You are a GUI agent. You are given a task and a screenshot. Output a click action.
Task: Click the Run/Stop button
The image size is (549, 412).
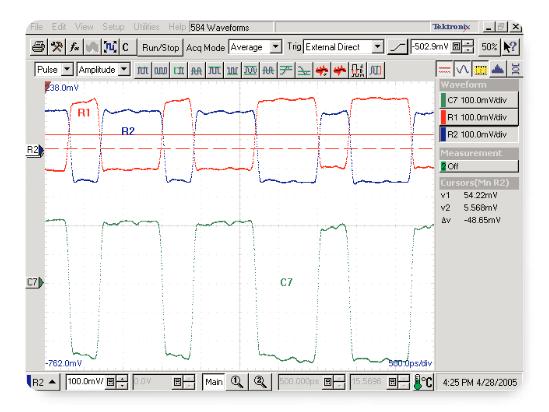click(x=160, y=48)
